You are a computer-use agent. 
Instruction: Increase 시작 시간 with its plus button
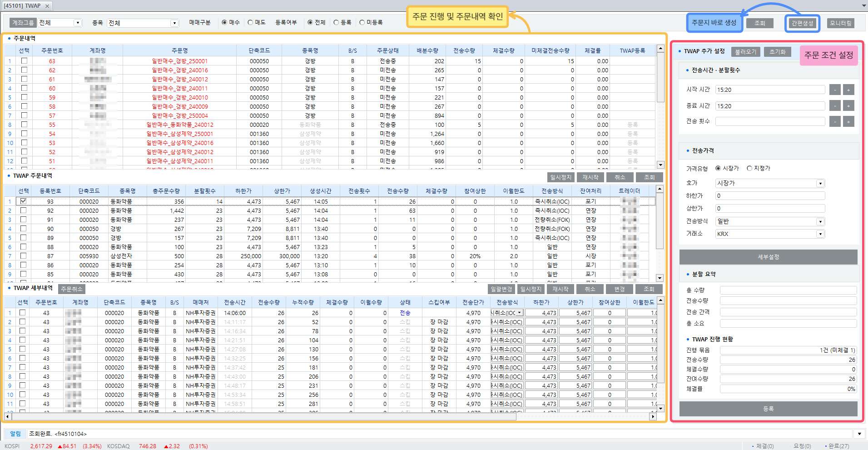click(x=848, y=90)
